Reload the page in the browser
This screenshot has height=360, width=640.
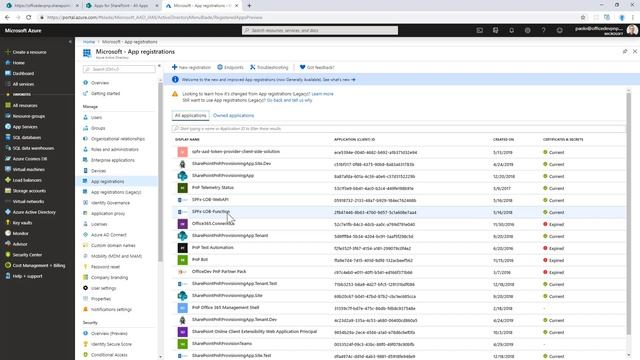pos(29,18)
